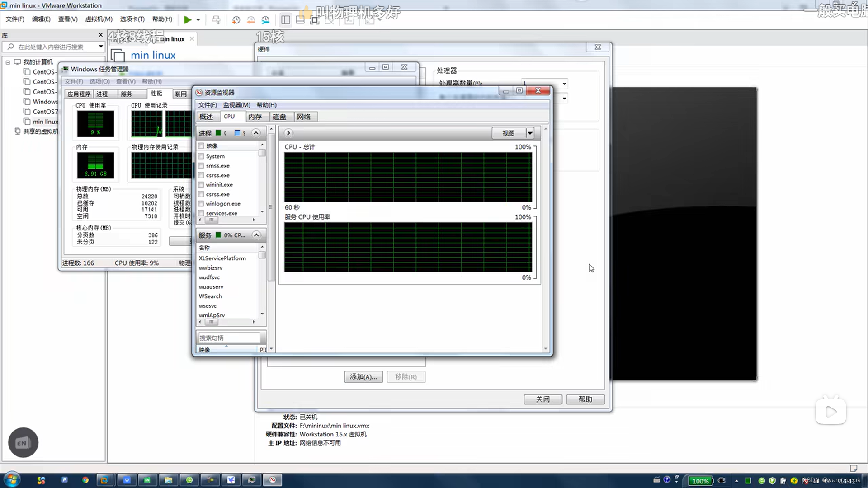Click the take snapshot clock icon
The width and height of the screenshot is (868, 488).
(236, 19)
